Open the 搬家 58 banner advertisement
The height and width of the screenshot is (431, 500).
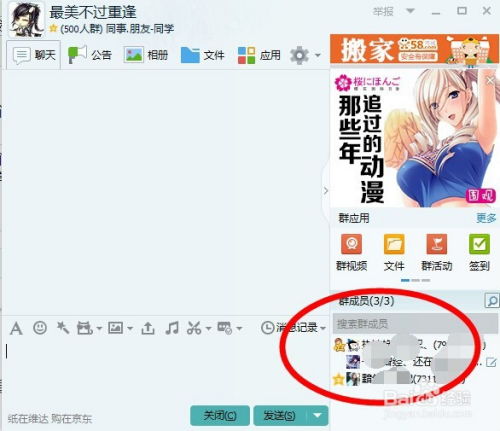pos(414,49)
